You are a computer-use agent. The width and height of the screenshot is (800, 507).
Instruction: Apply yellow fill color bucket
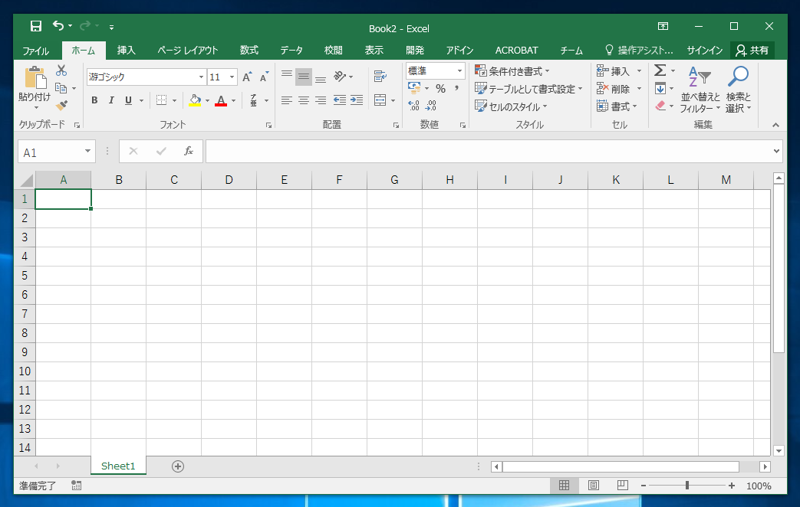(195, 100)
